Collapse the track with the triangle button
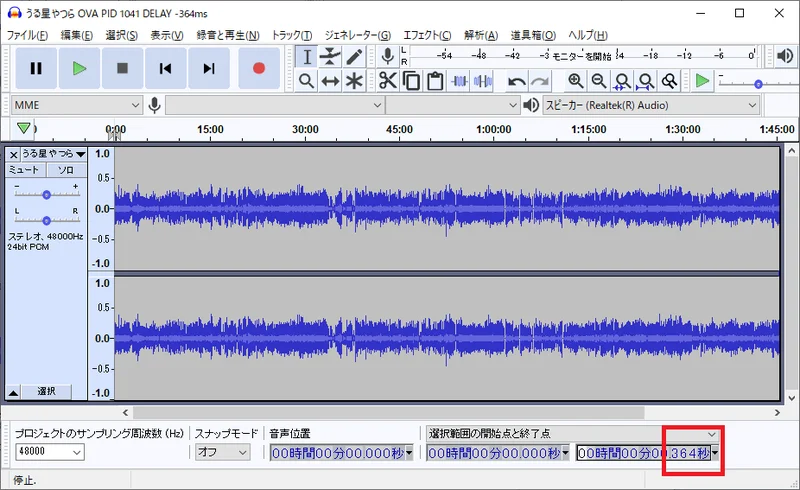The height and width of the screenshot is (490, 800). click(13, 391)
